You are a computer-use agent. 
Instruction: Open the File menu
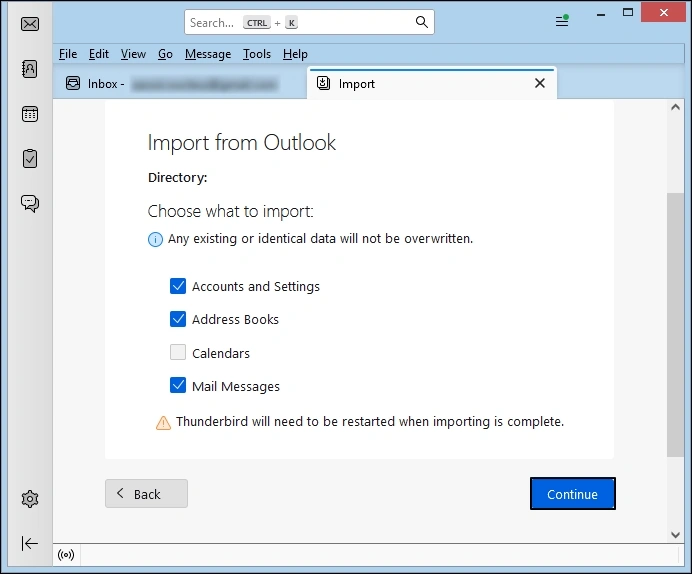68,54
